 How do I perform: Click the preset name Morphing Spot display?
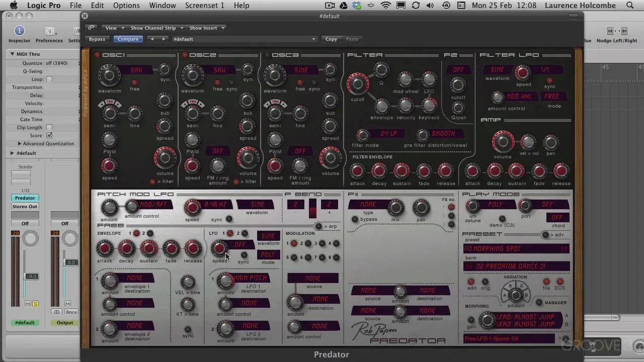click(516, 248)
